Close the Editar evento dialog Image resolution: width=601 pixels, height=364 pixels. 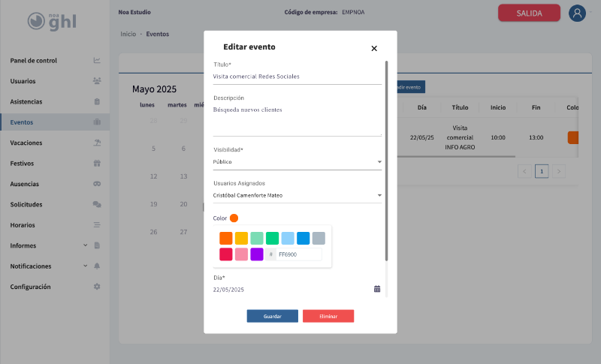point(374,49)
